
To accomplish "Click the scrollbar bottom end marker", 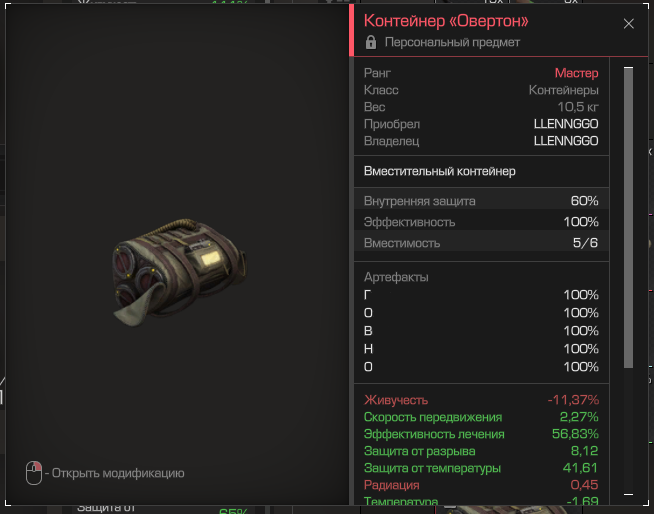I will coord(628,494).
